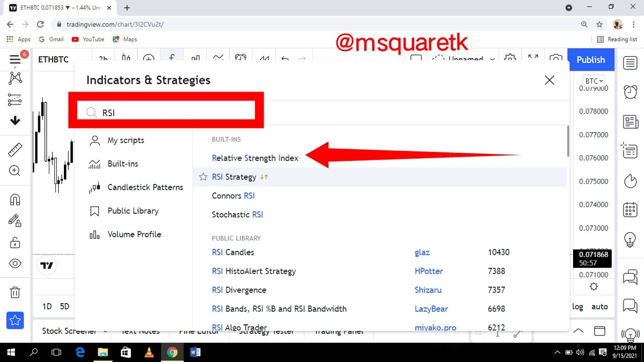644x362 pixels.
Task: Add RSI Strategy to chart
Action: coord(234,177)
